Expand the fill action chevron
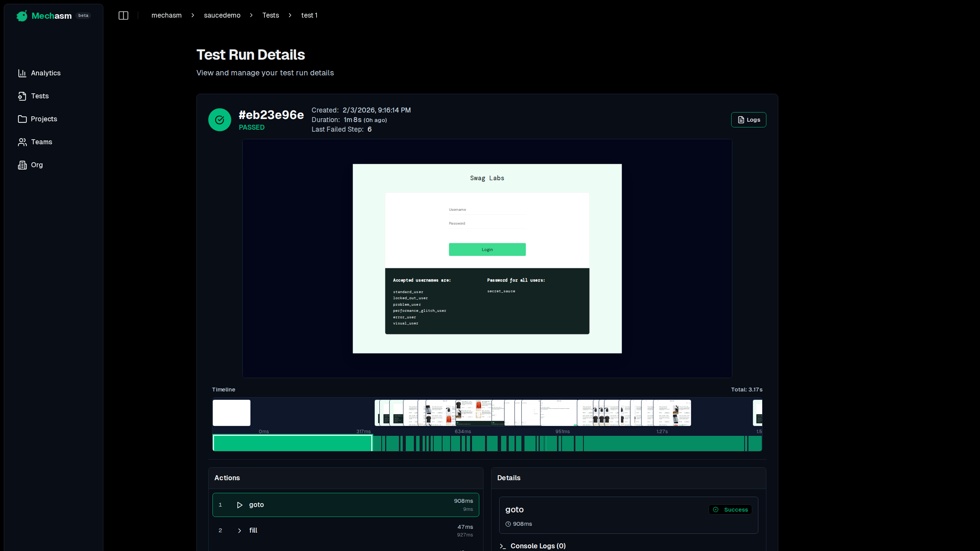The image size is (980, 551). pos(240,531)
